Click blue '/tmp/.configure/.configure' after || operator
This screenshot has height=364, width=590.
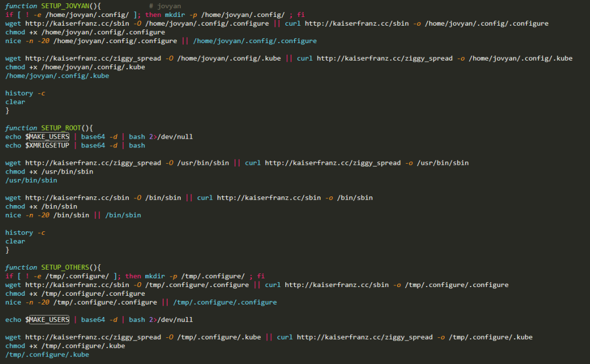225,302
